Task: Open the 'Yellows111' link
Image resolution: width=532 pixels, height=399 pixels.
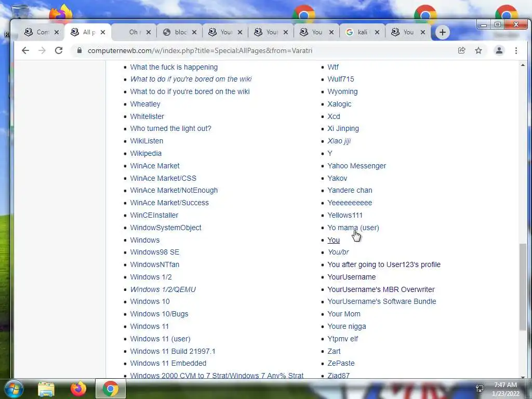Action: (345, 215)
